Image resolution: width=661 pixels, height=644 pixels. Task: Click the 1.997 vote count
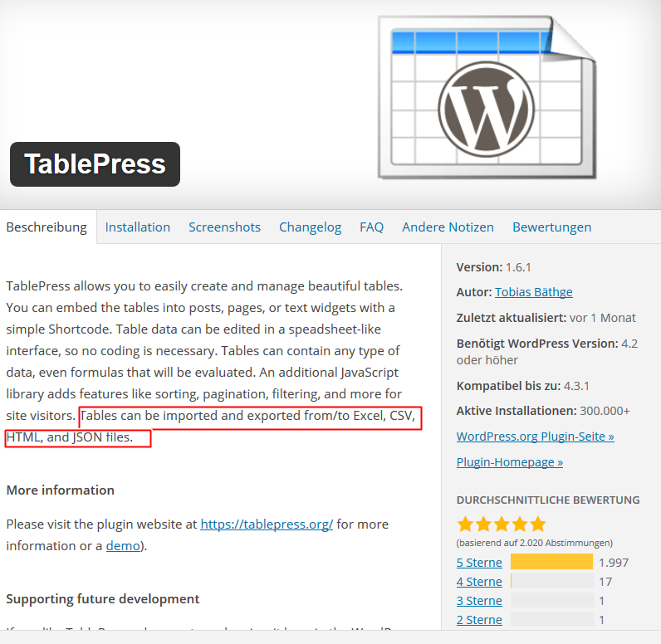(614, 563)
